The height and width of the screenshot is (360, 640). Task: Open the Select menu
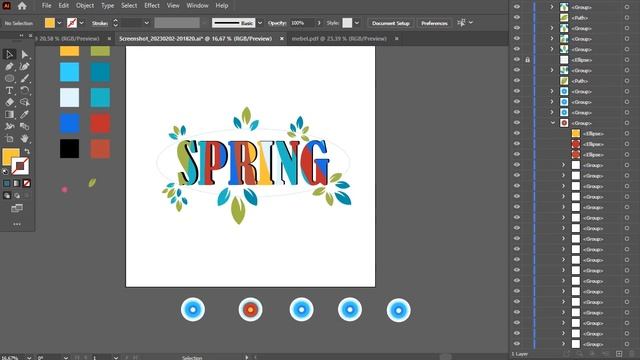click(129, 6)
